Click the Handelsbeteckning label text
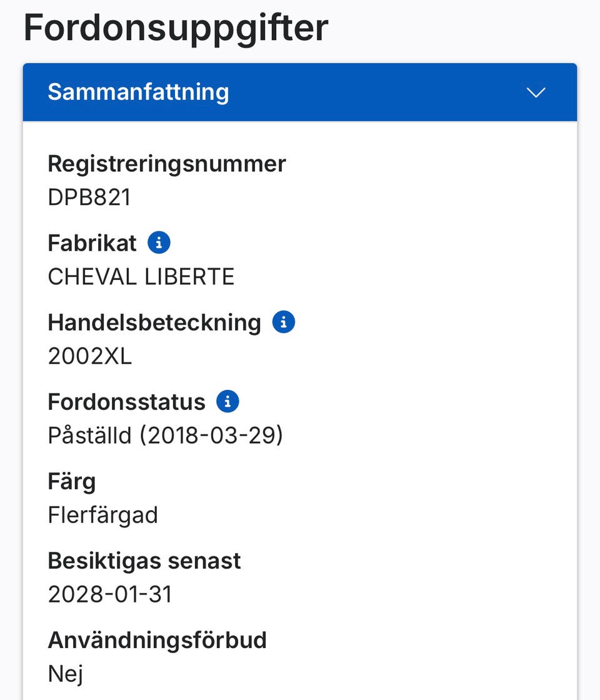This screenshot has height=700, width=600. point(154,322)
